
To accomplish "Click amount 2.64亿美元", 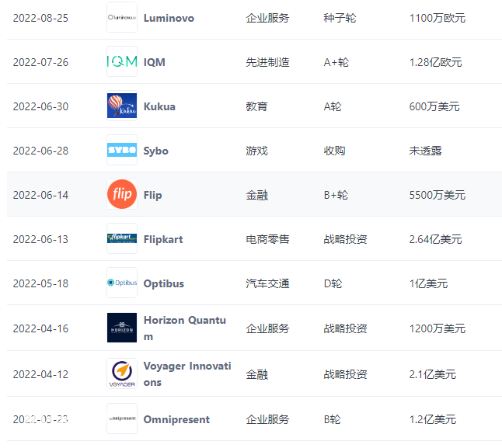I will pyautogui.click(x=435, y=239).
